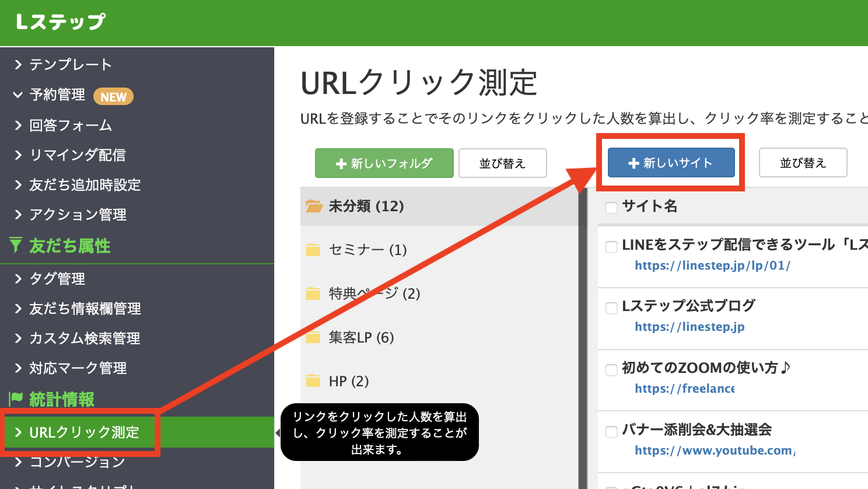Click the Lステップ logo in header

click(61, 22)
